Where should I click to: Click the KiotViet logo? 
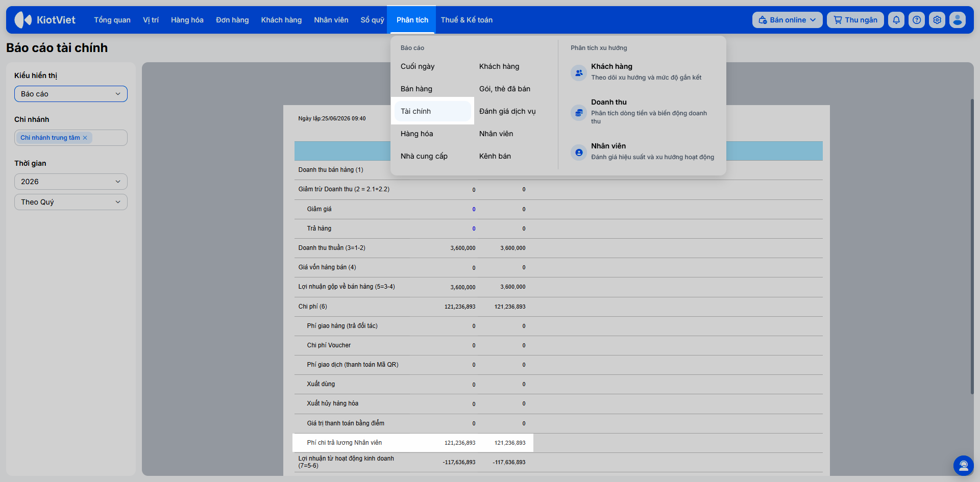tap(45, 20)
